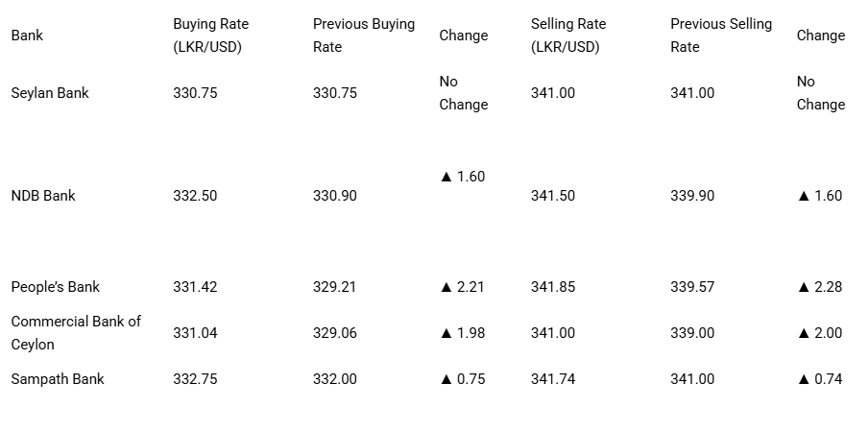Image resolution: width=868 pixels, height=432 pixels.
Task: Click NDB Bank selling change arrow 1.60
Action: pos(820,196)
